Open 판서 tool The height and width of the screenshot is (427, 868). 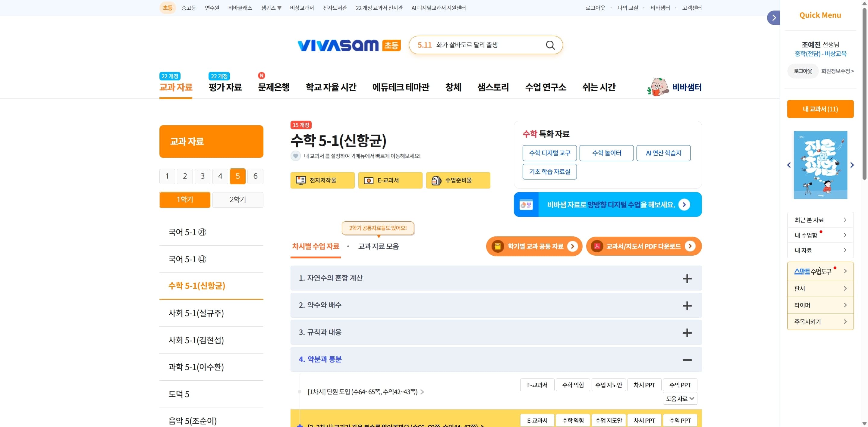coord(820,288)
